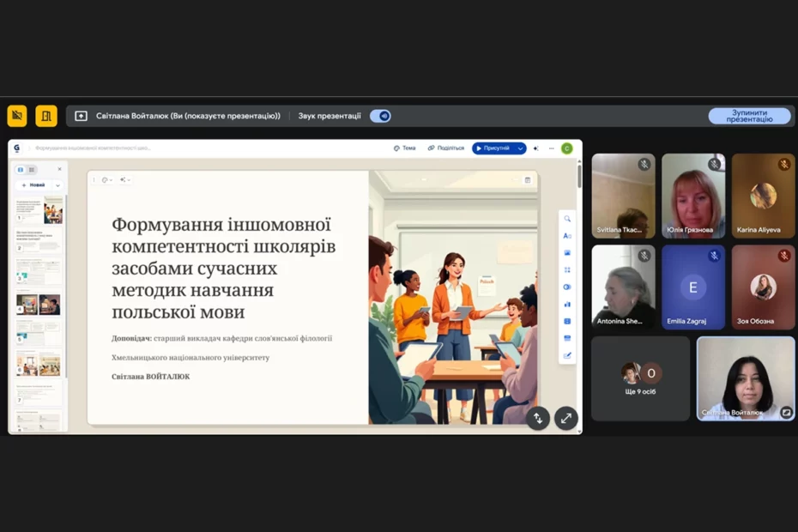The width and height of the screenshot is (798, 532).
Task: Click 'Зупинити презентацію' to stop presenting
Action: click(748, 116)
